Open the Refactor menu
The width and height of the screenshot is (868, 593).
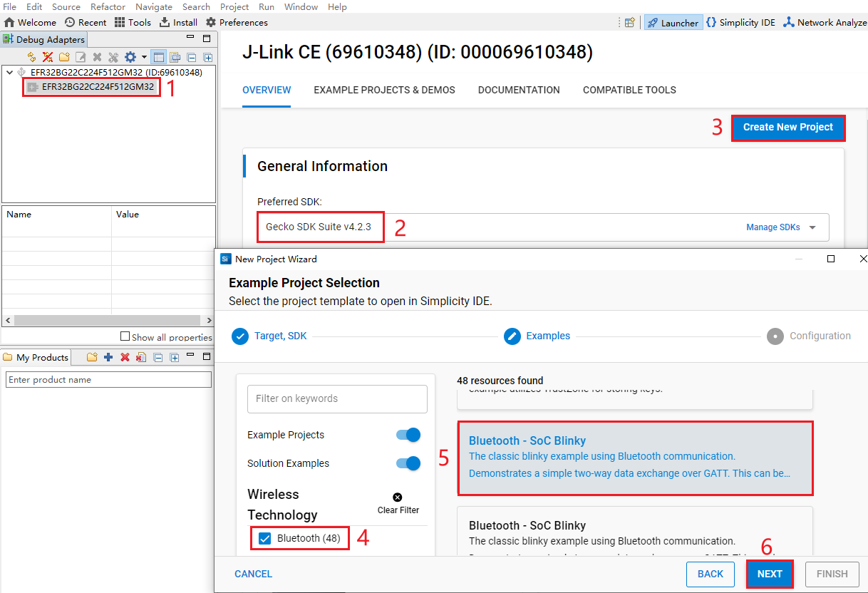[x=108, y=6]
